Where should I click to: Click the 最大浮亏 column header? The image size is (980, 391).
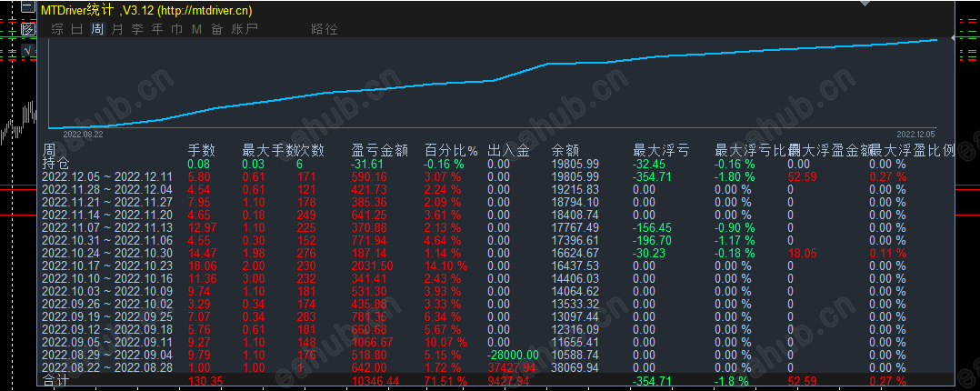click(x=661, y=150)
